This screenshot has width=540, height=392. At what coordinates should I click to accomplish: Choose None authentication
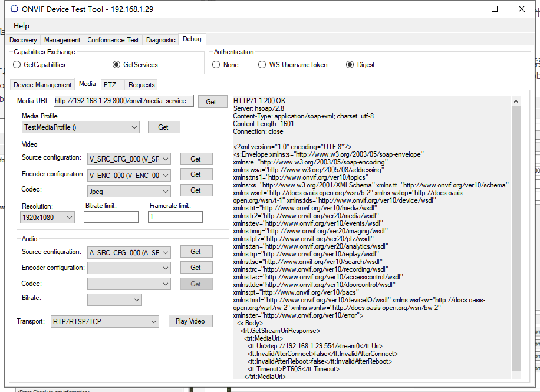coord(225,65)
